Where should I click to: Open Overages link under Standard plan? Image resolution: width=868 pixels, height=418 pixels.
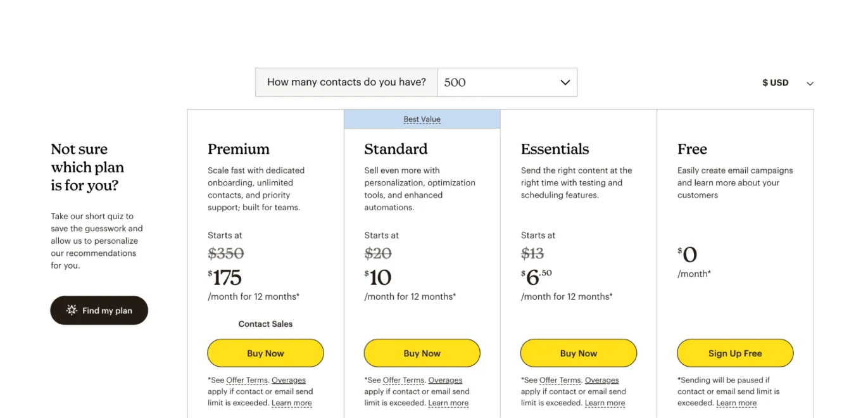click(x=445, y=380)
